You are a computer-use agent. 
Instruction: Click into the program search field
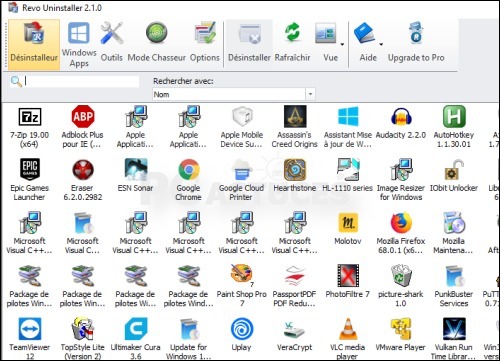pos(82,81)
